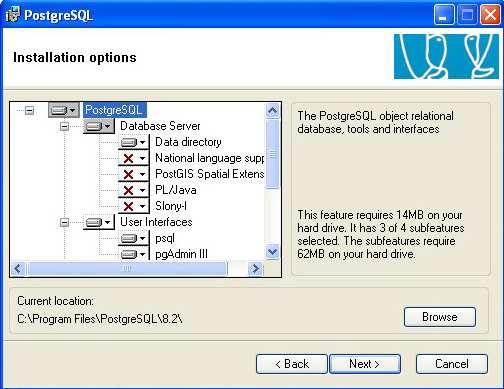Click the tree's scroll up arrow
504x389 pixels.
[272, 111]
